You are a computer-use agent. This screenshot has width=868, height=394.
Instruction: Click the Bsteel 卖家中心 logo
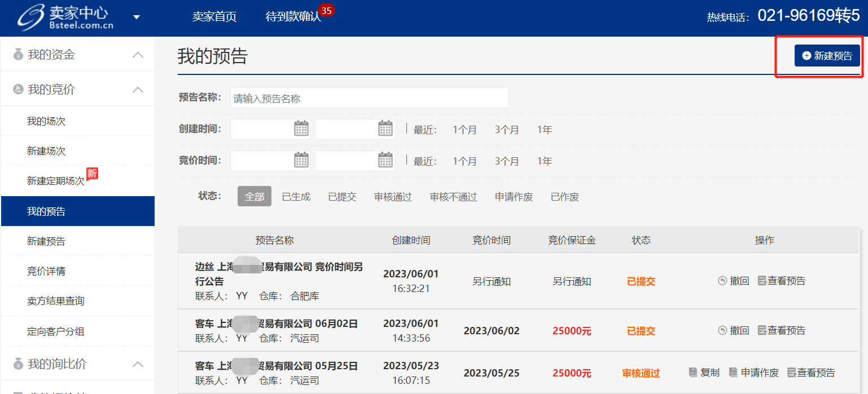(x=65, y=17)
